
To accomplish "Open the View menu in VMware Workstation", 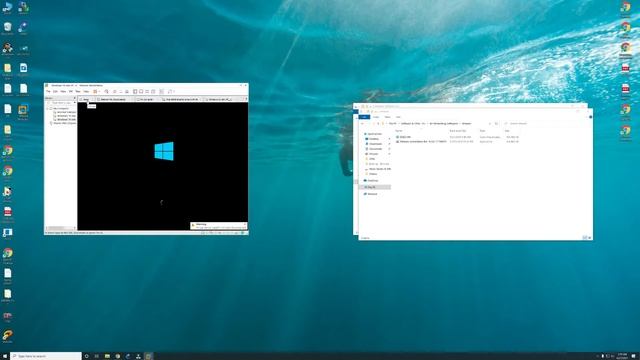I will (x=63, y=91).
